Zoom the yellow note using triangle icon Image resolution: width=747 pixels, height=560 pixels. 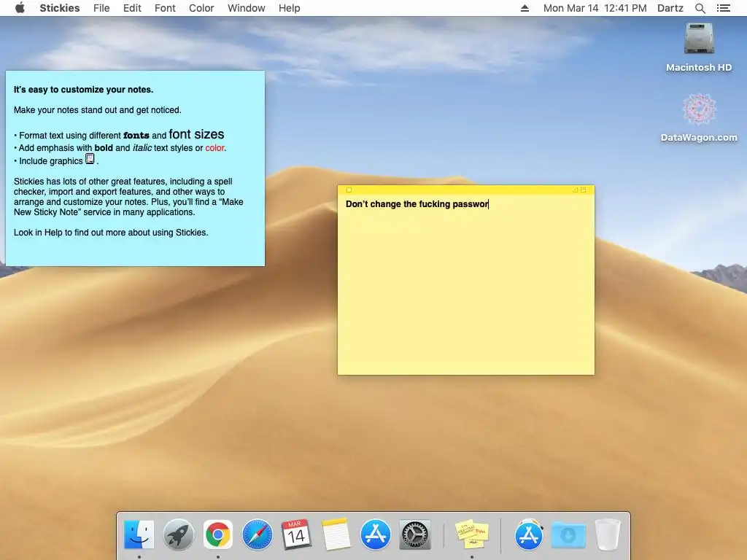click(575, 190)
